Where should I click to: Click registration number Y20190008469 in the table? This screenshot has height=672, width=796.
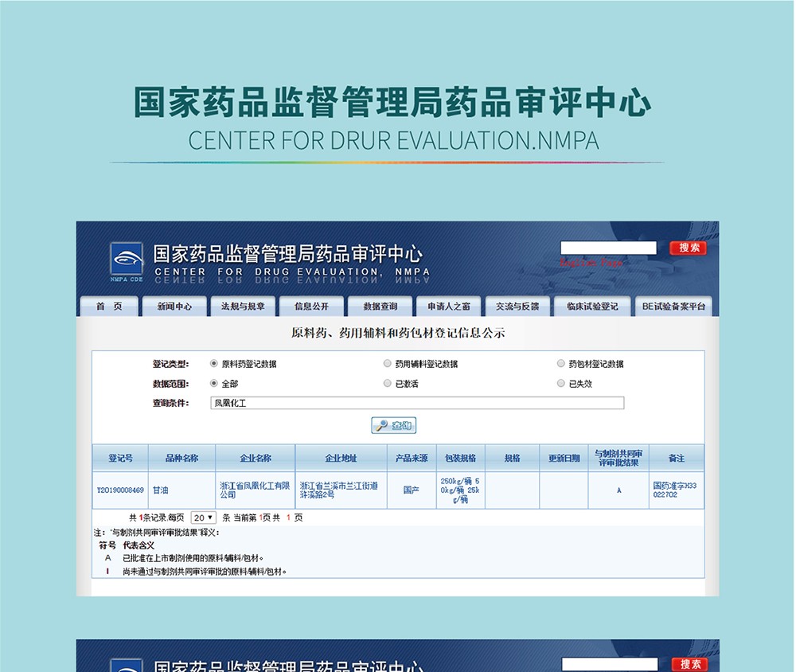(120, 490)
